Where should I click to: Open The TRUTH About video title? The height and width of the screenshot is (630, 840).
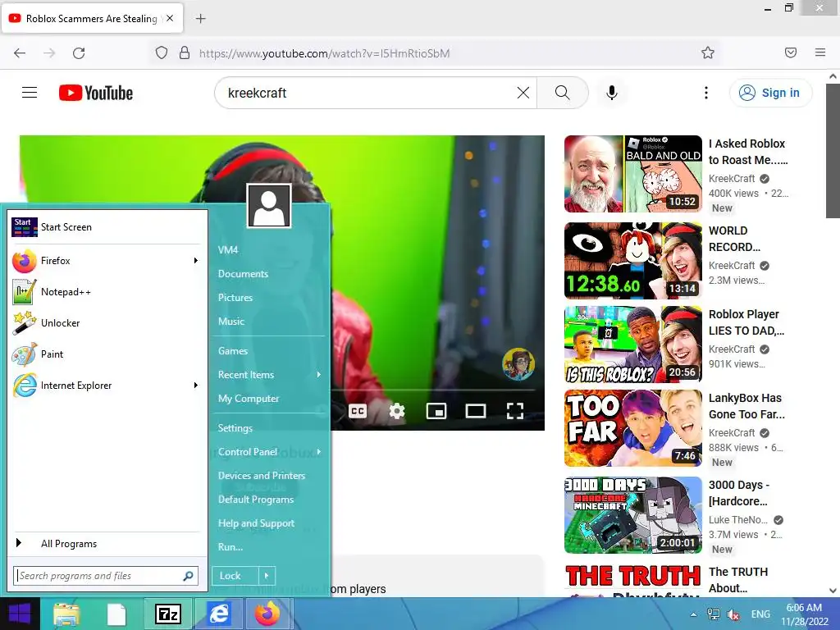(738, 580)
